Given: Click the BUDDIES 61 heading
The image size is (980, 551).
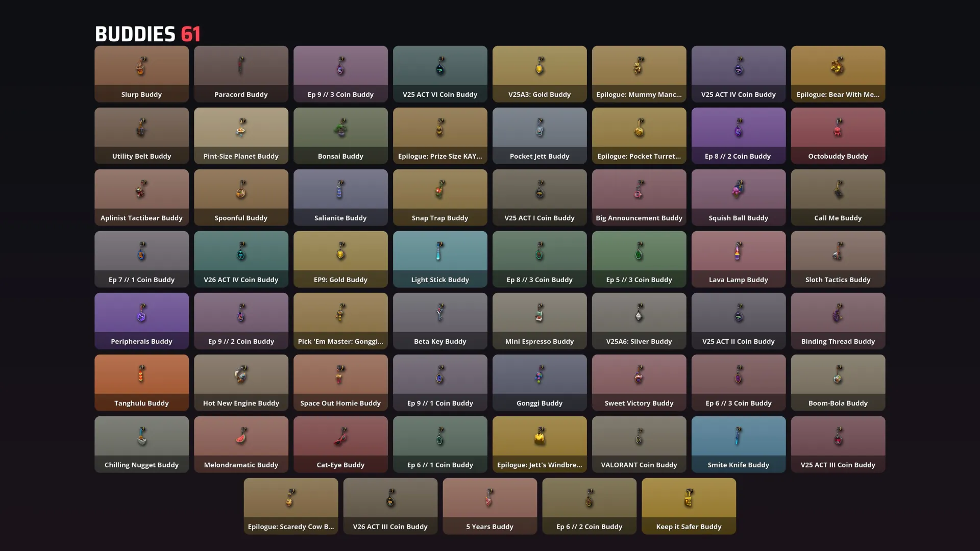Looking at the screenshot, I should 148,34.
